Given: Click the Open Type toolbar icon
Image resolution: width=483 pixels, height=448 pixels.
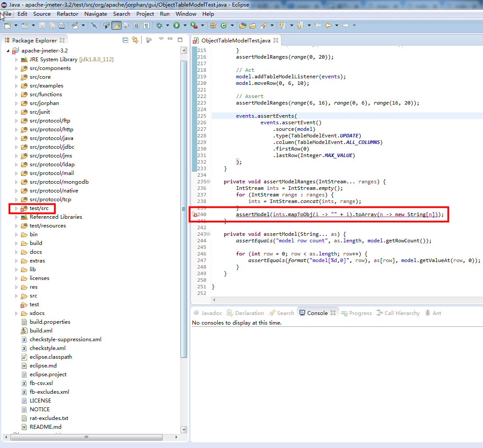Looking at the screenshot, I should click(x=243, y=25).
